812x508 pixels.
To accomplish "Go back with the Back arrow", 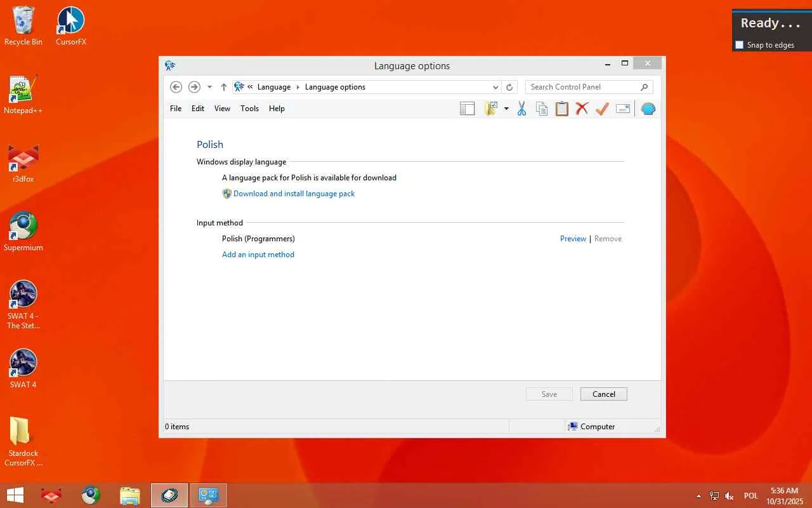I will pos(176,87).
